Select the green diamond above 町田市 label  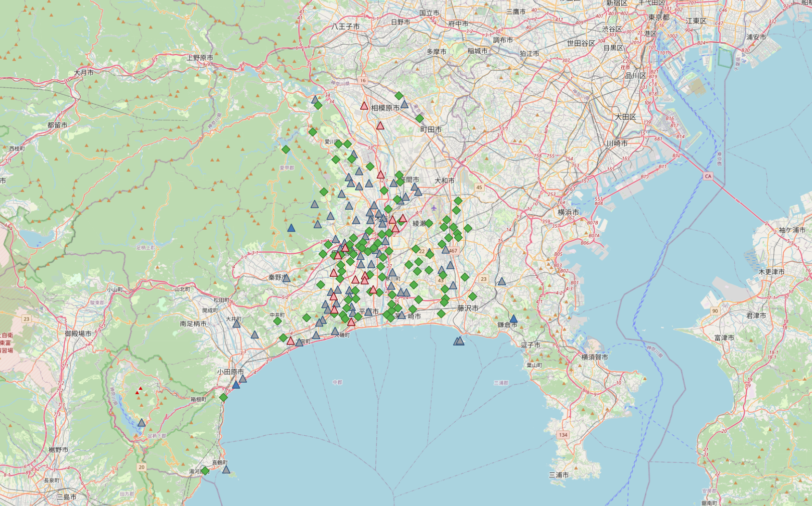pyautogui.click(x=420, y=119)
